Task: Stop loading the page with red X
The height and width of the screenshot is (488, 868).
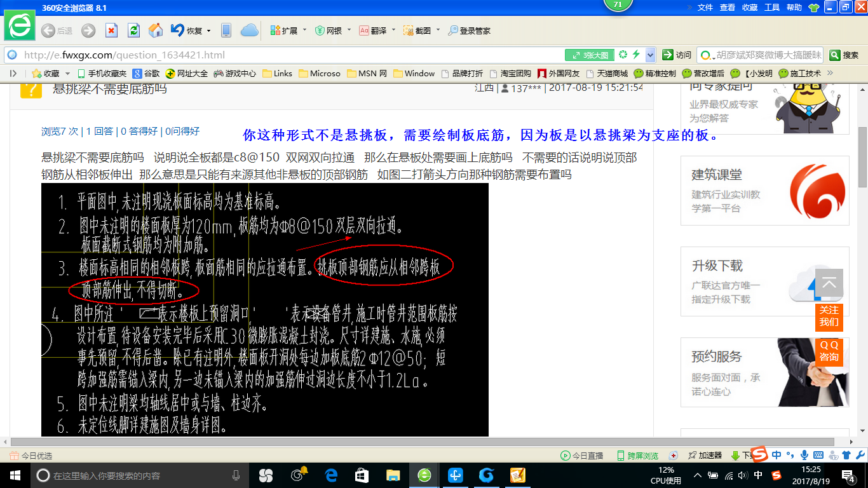Action: click(111, 30)
